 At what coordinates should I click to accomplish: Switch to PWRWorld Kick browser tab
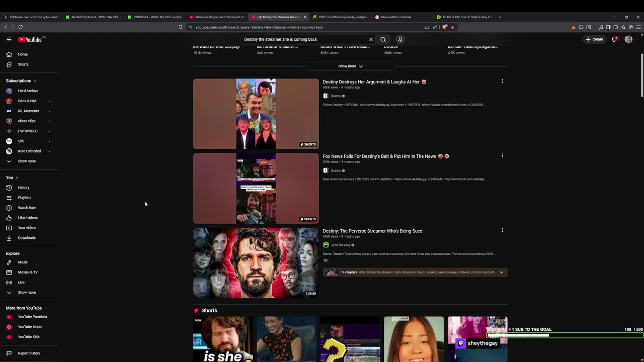tap(155, 17)
